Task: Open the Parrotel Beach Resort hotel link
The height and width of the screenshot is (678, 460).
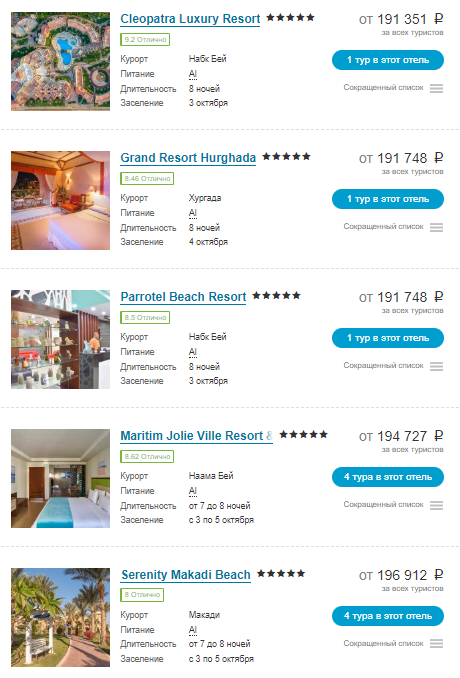Action: point(183,297)
